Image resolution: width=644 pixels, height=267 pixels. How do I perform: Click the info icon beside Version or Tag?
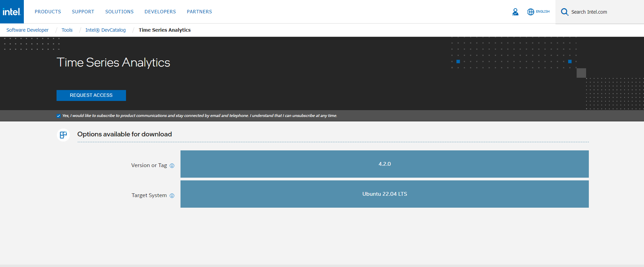coord(172,166)
